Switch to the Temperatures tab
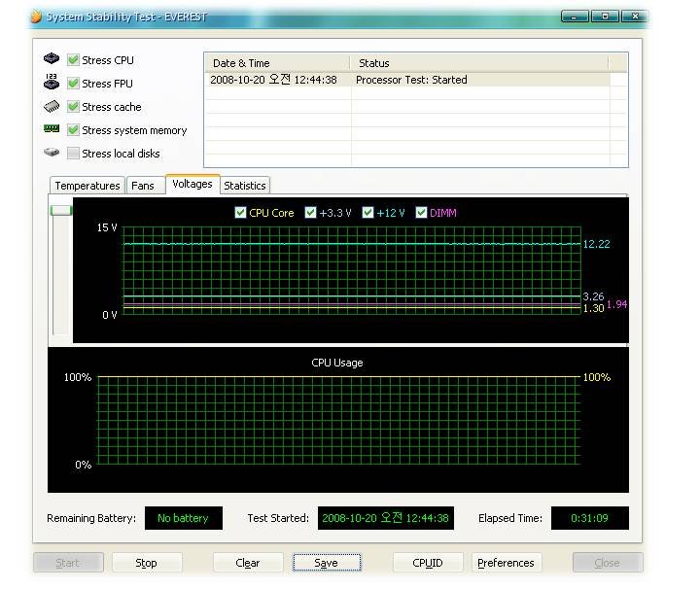Viewport: 700px width, 590px height. point(87,186)
